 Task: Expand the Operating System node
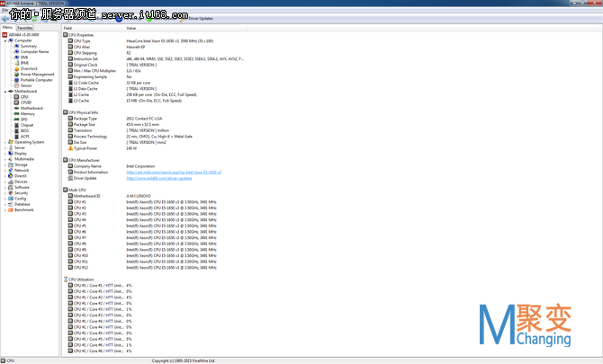click(x=5, y=142)
